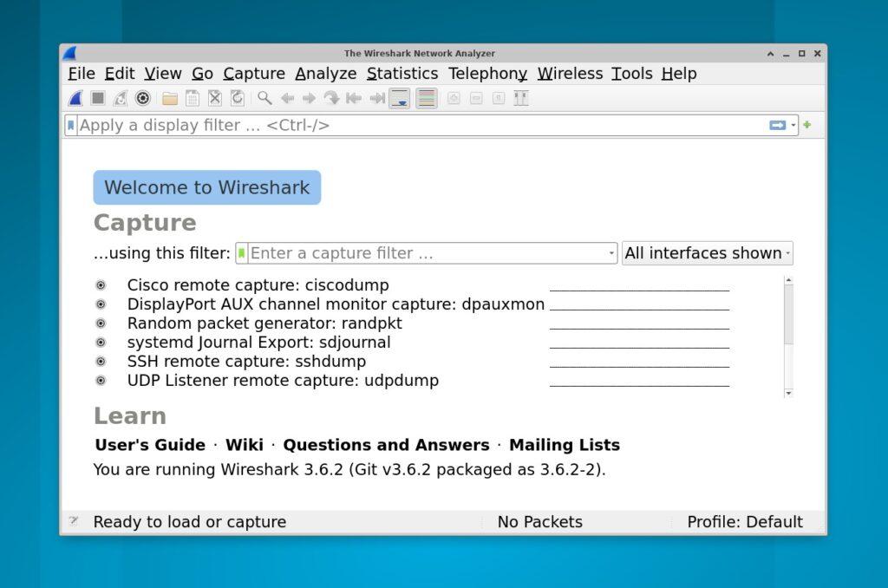Select the Cisco remote capture: ciscodump interface
This screenshot has height=588, width=888.
258,285
